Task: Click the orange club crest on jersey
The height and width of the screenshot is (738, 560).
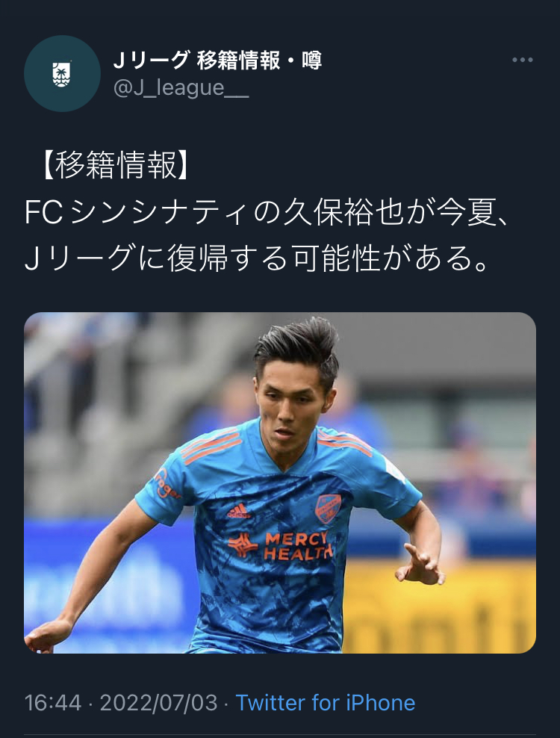Action: [x=328, y=509]
